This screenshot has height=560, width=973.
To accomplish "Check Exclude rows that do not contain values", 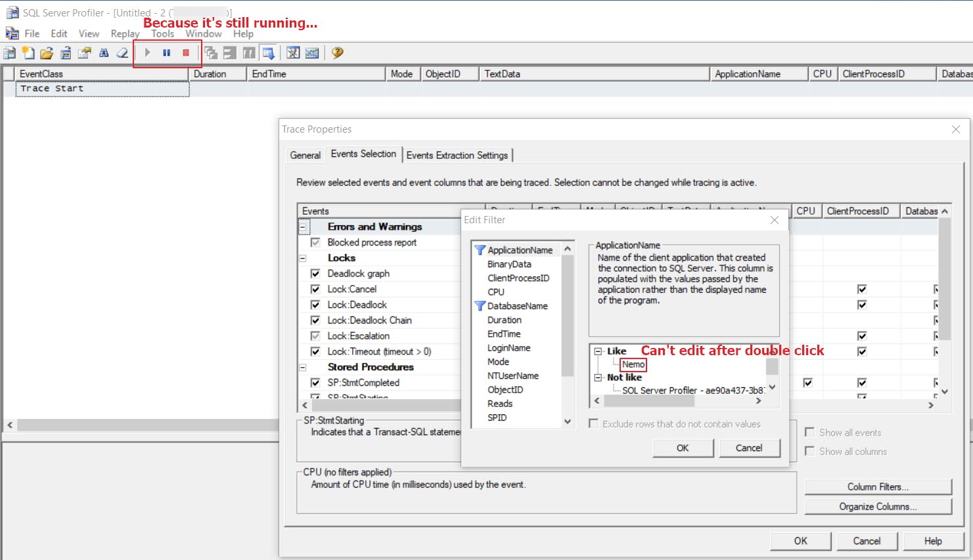I will pos(594,424).
